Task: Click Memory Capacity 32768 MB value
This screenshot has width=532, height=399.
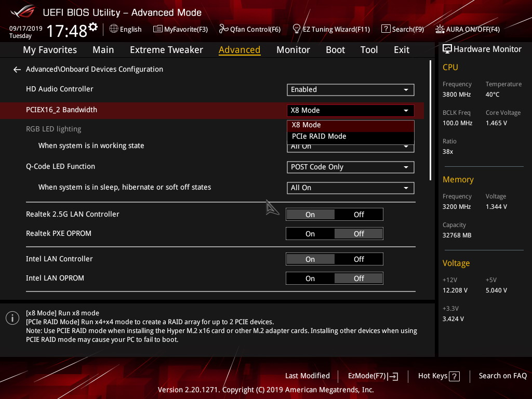Action: click(457, 235)
